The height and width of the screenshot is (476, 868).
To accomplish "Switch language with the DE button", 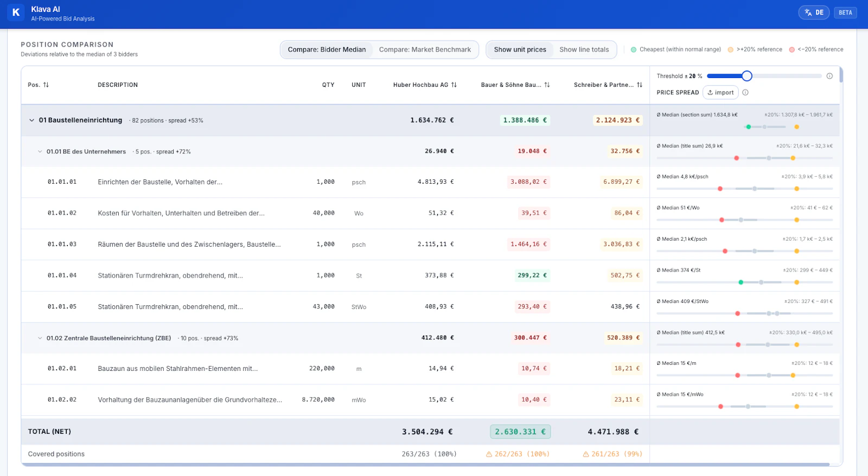I will (x=814, y=12).
